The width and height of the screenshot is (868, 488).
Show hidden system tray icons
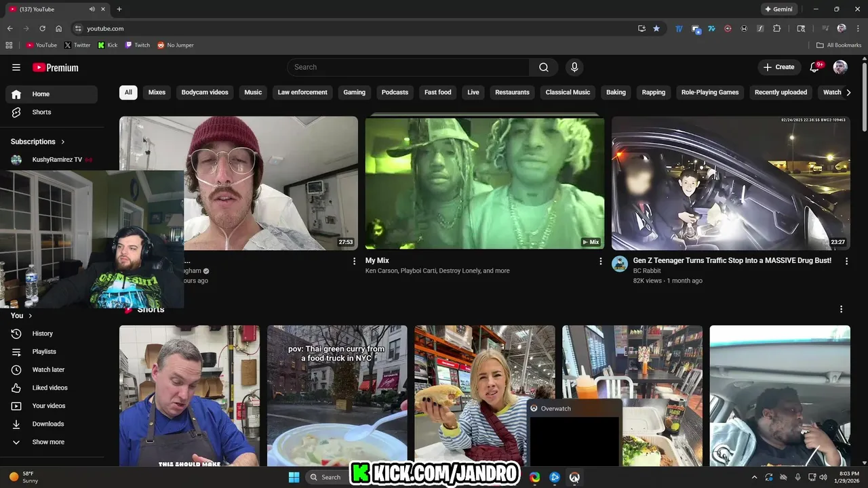[x=754, y=477]
